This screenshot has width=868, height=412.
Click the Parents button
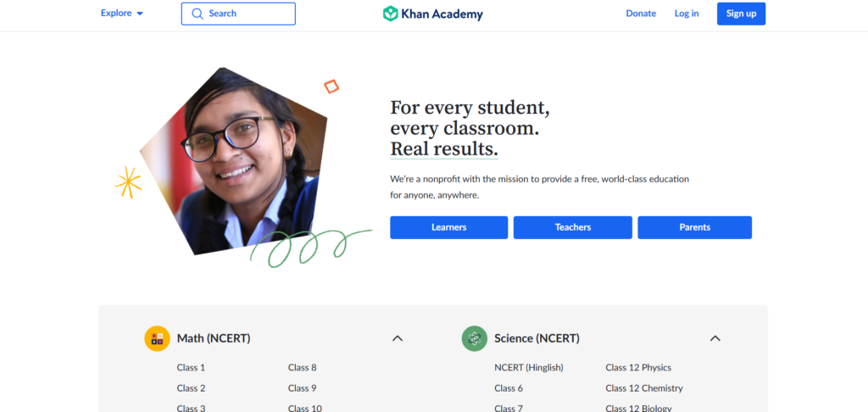click(694, 227)
